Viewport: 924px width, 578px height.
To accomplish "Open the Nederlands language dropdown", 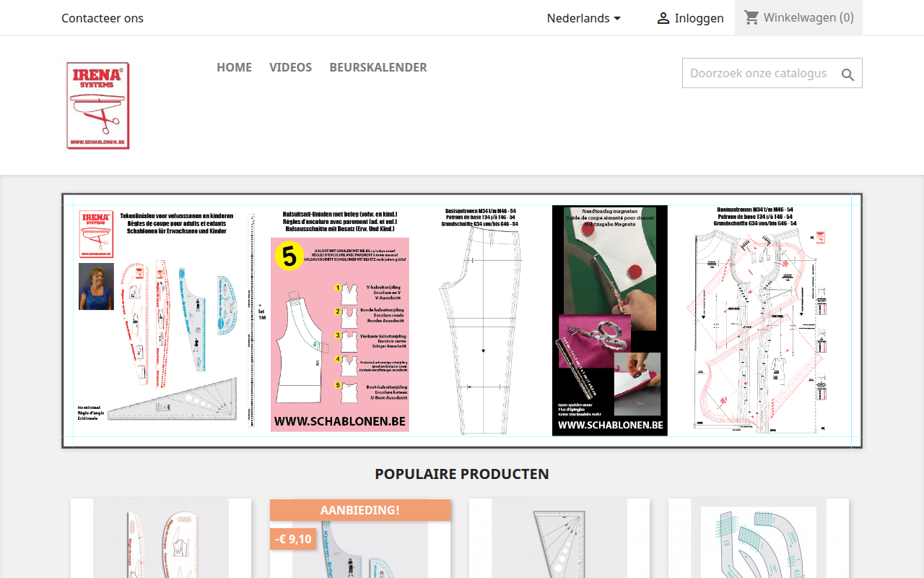I will point(584,18).
